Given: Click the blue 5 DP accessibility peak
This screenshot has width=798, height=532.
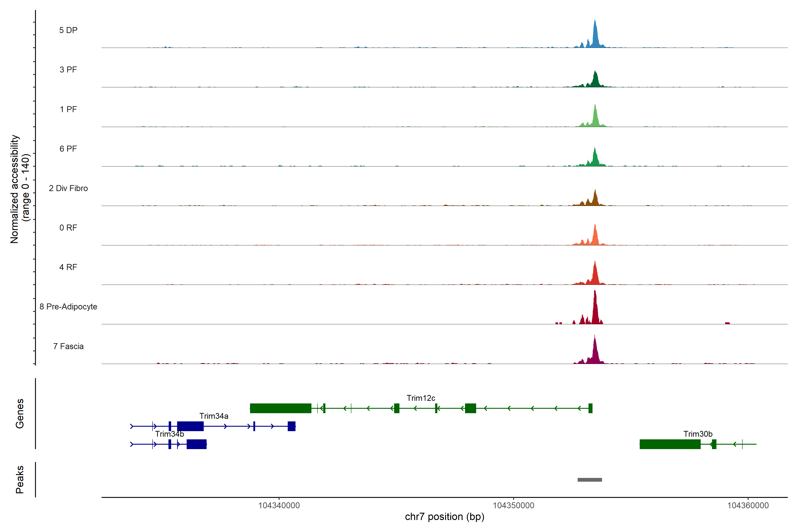Looking at the screenshot, I should coord(595,37).
